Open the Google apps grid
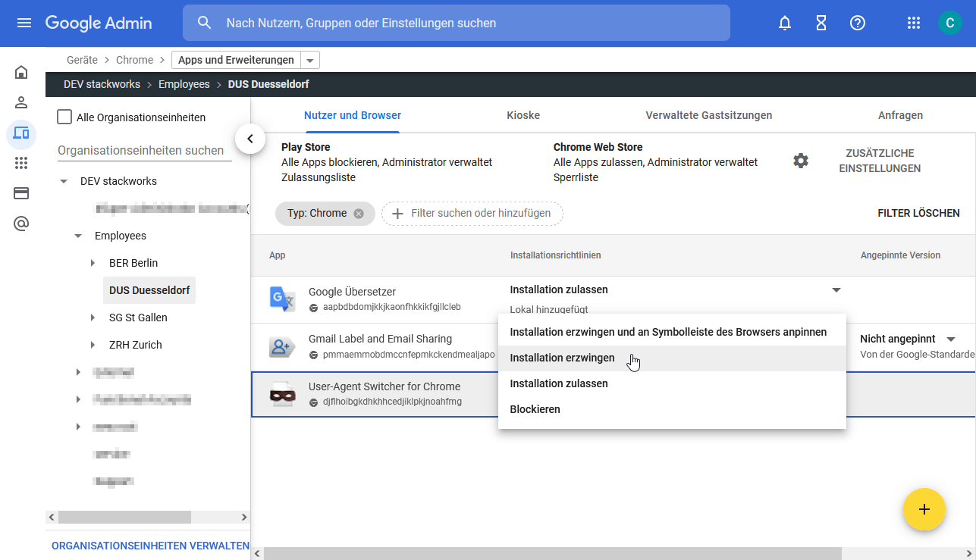Screen dimensions: 976x560 tap(914, 23)
